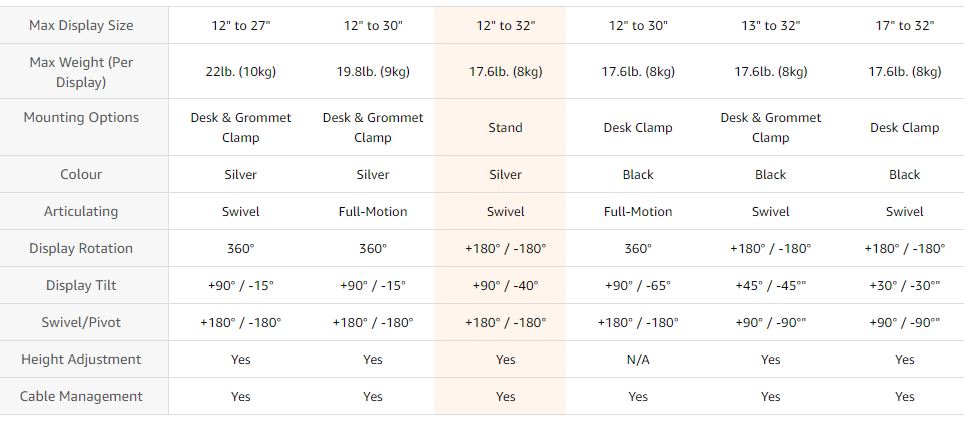Click the +90° / -65° display tilt cell
Screen dimensions: 972x421
[638, 285]
